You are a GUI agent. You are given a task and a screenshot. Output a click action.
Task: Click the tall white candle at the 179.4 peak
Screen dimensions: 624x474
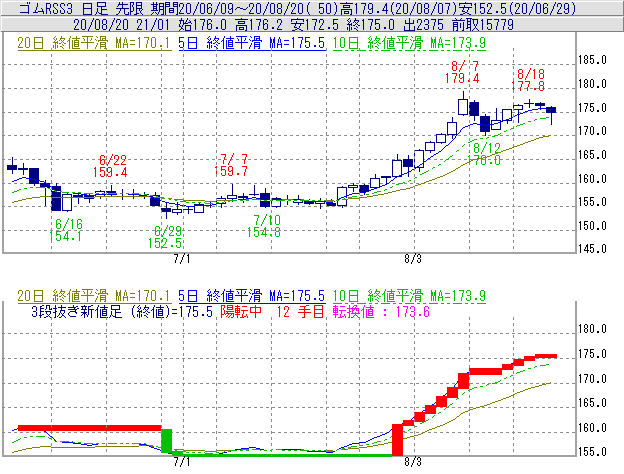(x=463, y=107)
